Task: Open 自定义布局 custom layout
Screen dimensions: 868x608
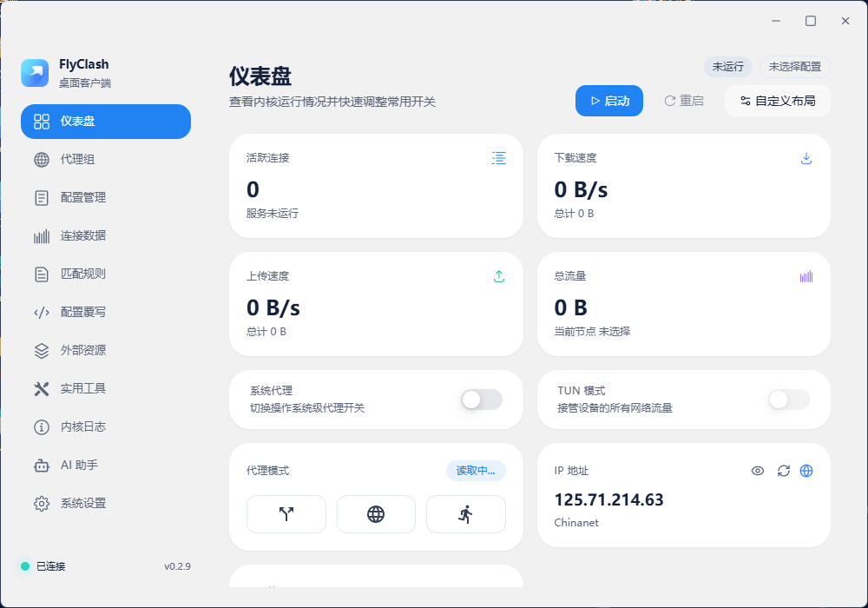Action: point(777,101)
